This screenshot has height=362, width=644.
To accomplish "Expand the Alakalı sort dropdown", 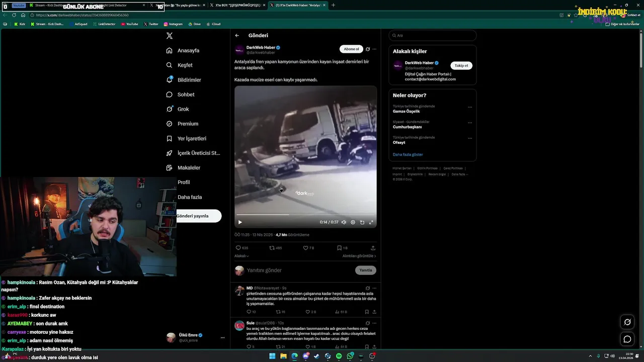I will 242,256.
